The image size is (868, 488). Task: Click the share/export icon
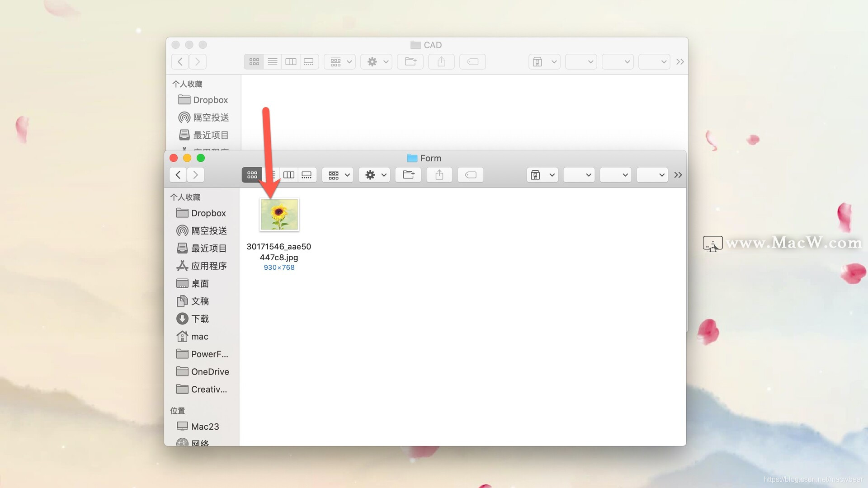coord(439,174)
